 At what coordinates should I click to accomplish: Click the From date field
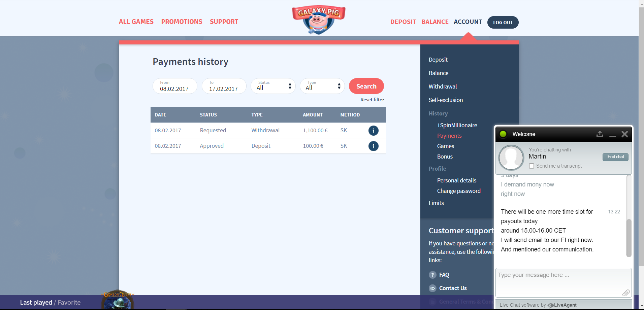[x=175, y=86]
